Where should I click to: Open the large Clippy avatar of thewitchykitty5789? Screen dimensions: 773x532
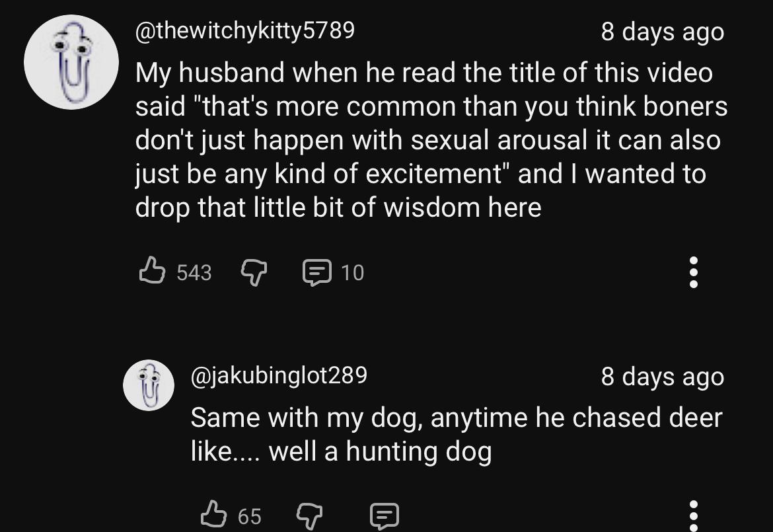click(x=71, y=62)
